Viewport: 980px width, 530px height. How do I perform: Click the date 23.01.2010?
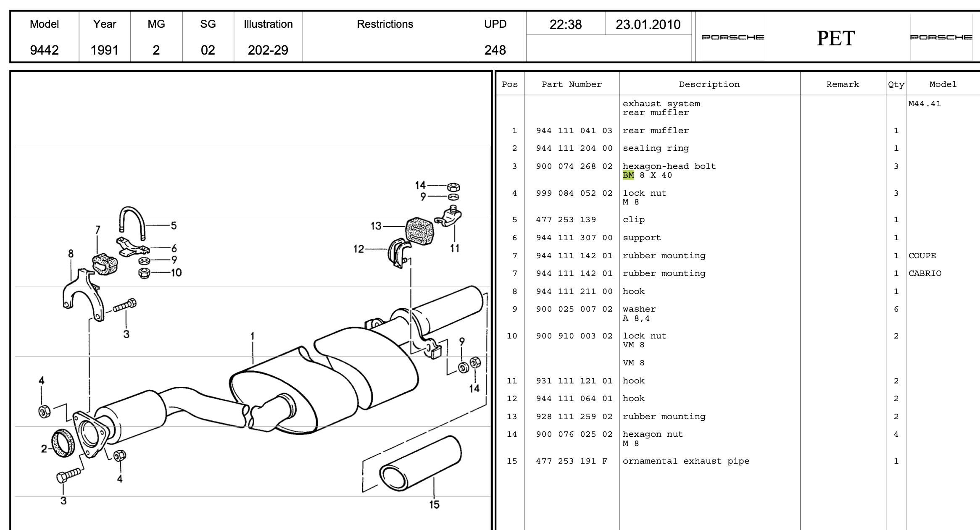648,24
